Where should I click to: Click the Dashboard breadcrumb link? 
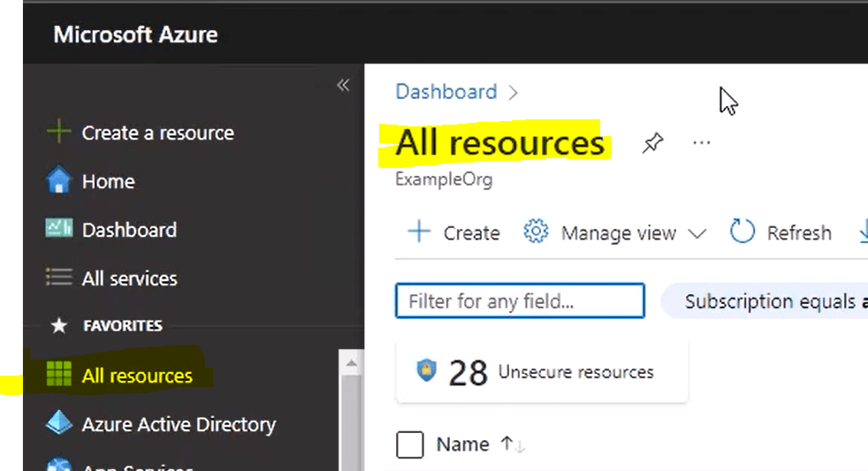446,92
